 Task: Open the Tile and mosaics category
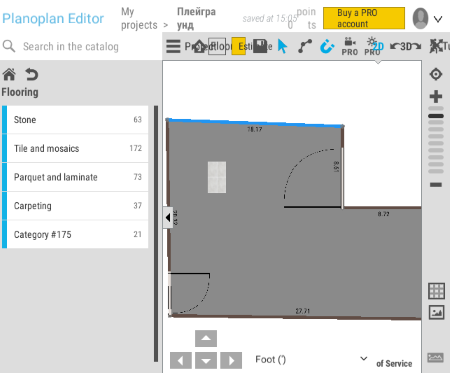click(75, 148)
